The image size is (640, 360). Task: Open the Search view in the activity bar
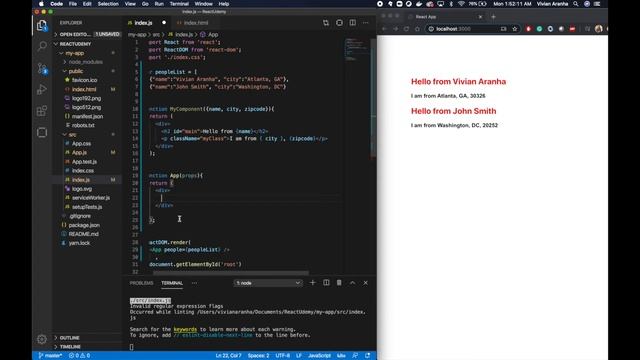(42, 46)
